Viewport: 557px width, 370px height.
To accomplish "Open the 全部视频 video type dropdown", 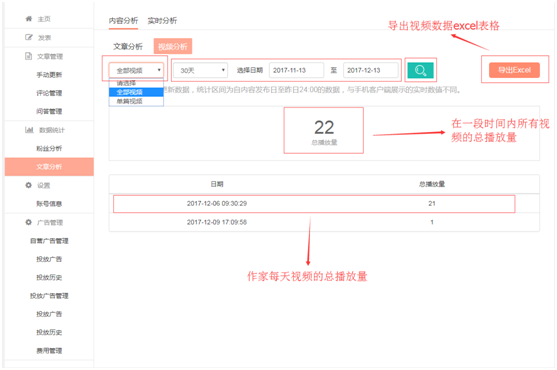I will pos(136,70).
